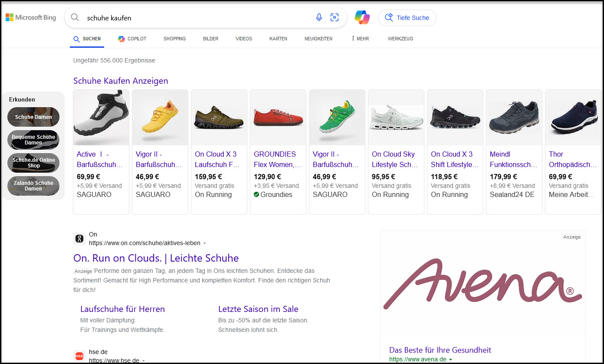
Task: Open the WERKZEUG option
Action: [400, 39]
